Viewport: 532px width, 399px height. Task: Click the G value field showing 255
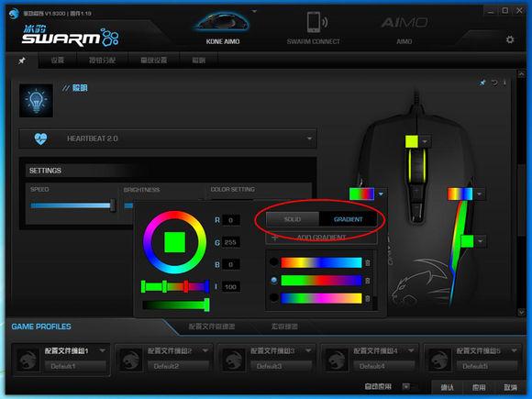[x=231, y=242]
